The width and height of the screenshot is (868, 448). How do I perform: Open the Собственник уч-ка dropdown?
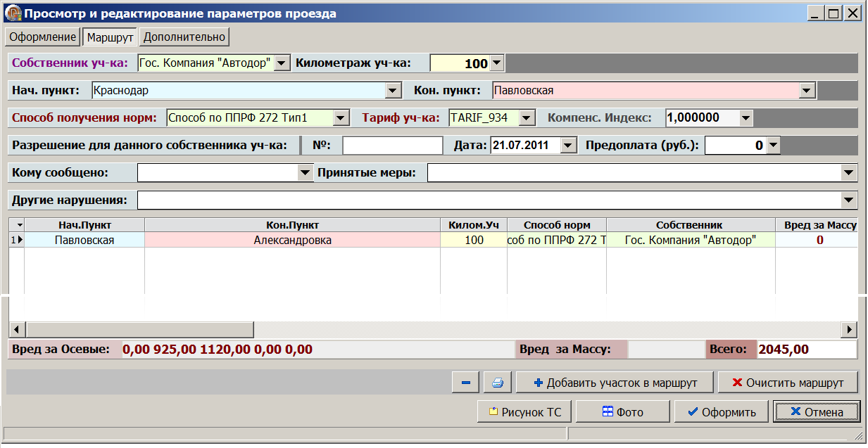click(281, 63)
